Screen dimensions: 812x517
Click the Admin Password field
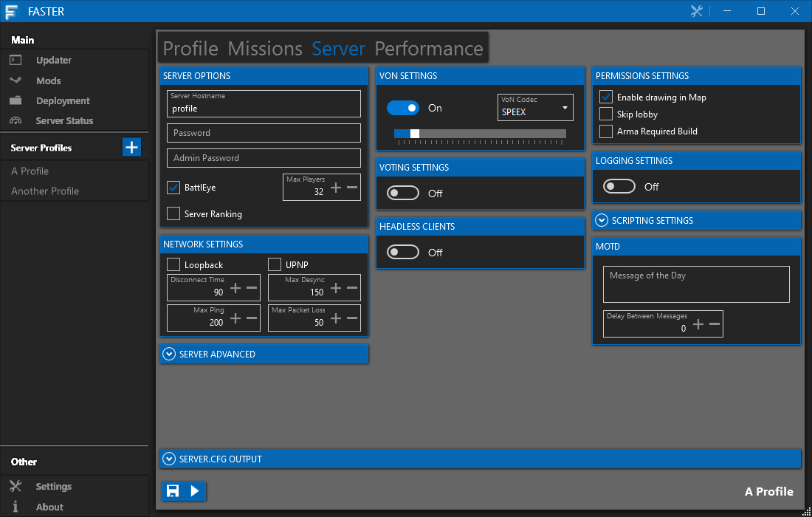click(x=264, y=158)
